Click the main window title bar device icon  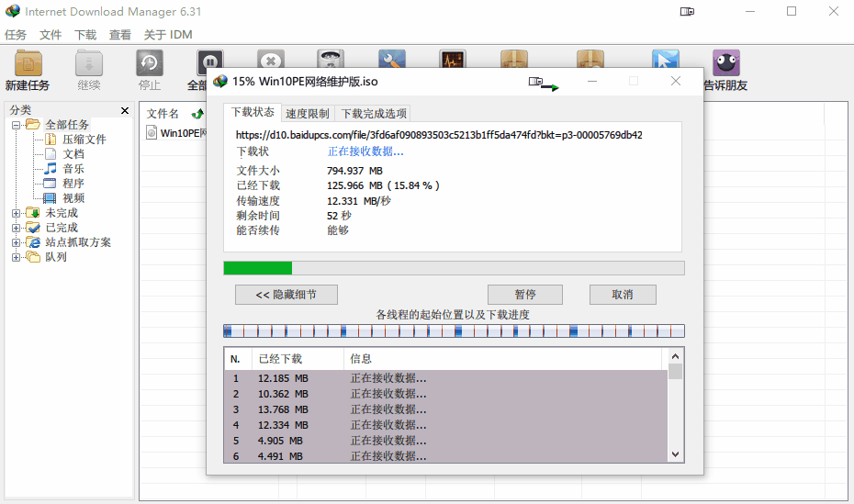[687, 11]
